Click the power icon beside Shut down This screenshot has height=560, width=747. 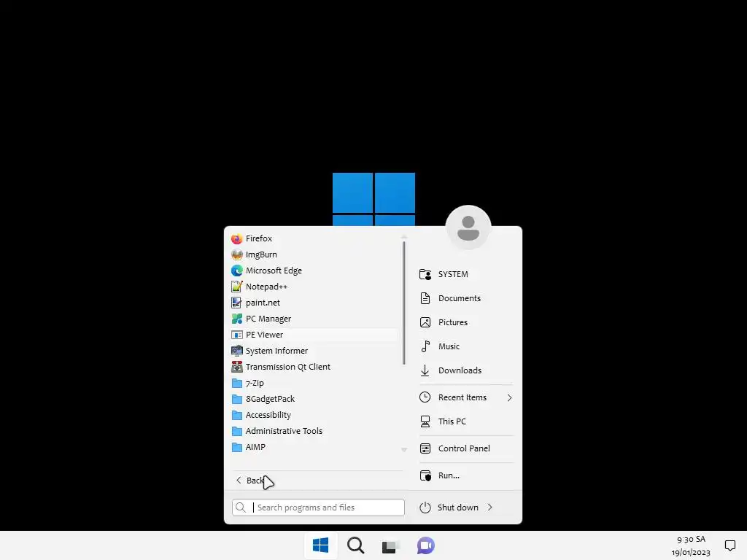pyautogui.click(x=425, y=507)
